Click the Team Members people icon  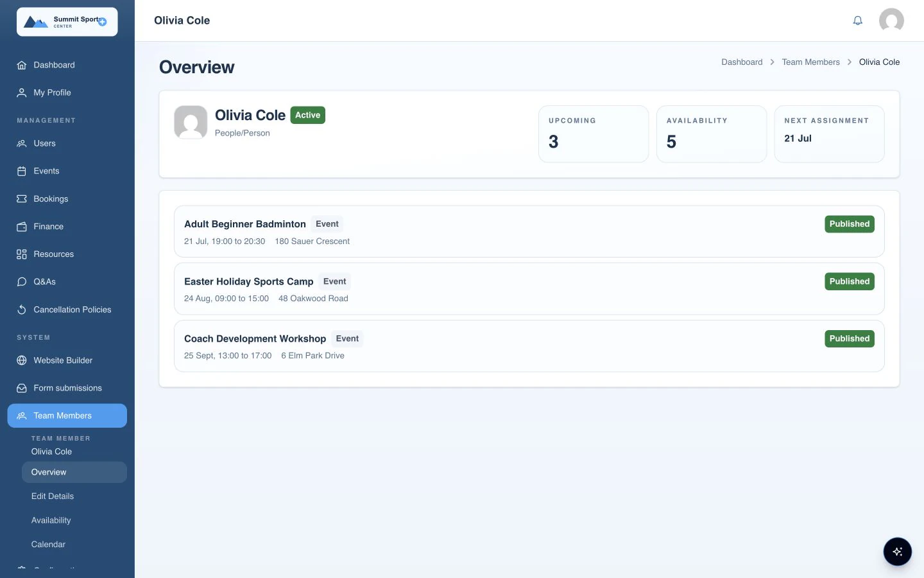(x=22, y=416)
